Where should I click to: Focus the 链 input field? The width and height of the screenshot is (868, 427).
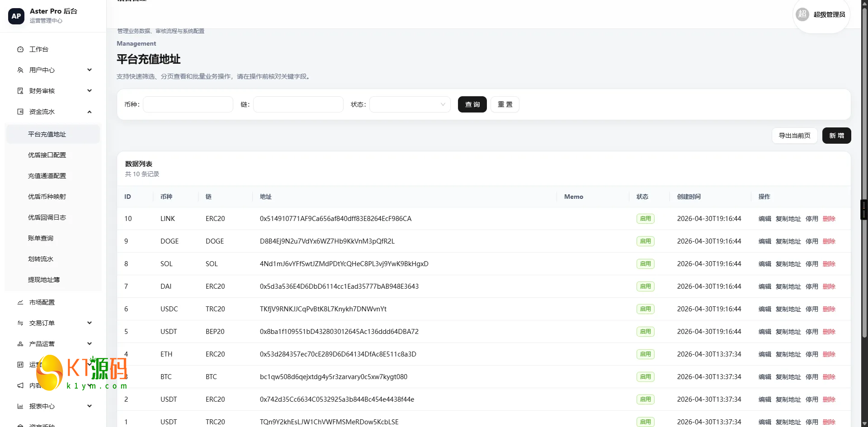(x=298, y=104)
